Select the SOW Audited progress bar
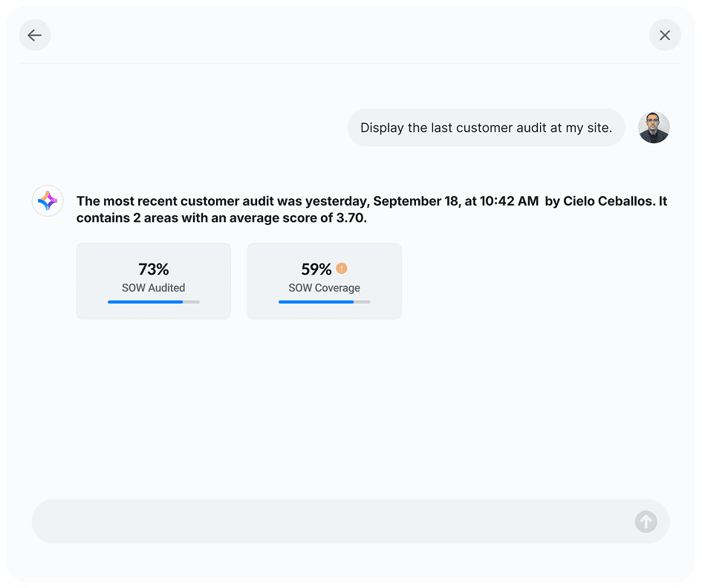This screenshot has width=702, height=588. click(154, 302)
